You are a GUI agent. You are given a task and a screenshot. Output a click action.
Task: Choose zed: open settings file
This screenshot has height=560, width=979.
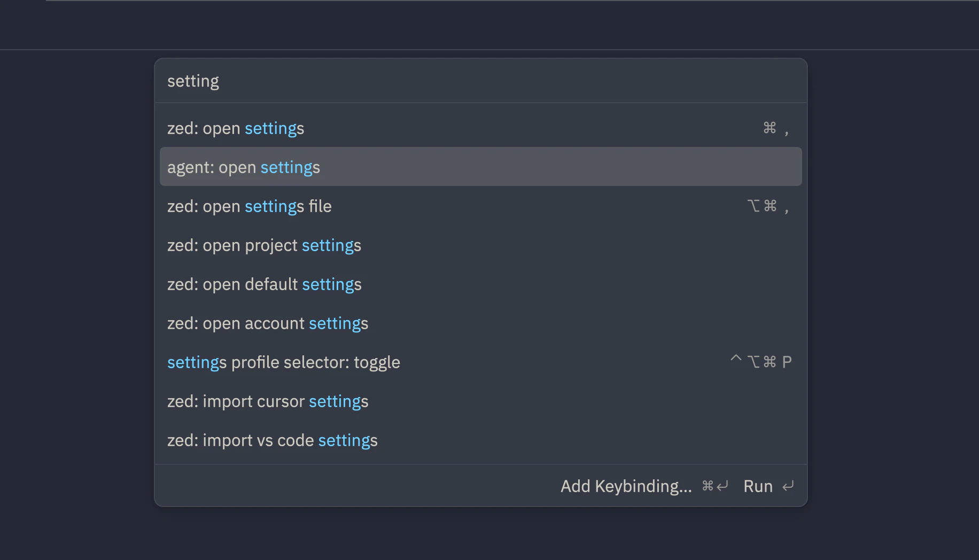250,206
